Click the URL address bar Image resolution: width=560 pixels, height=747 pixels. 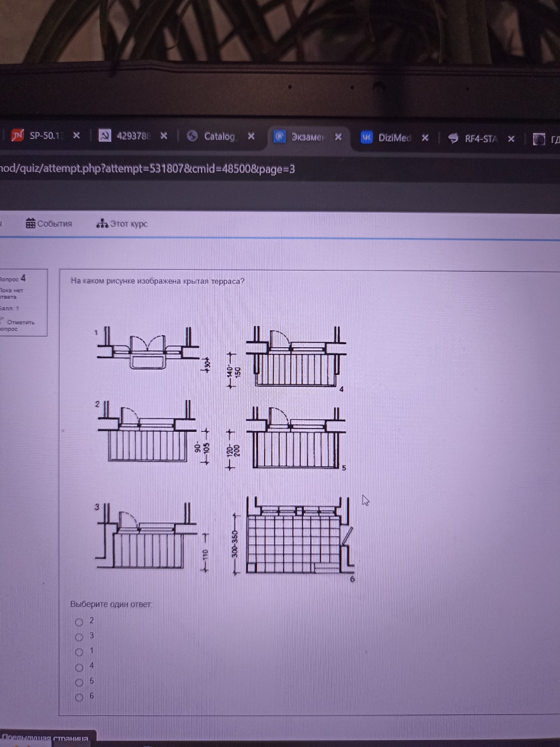tap(194, 169)
